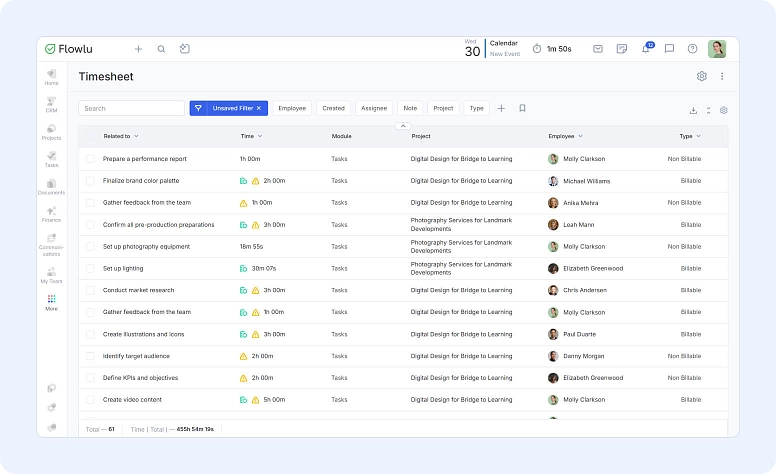Click the help question mark icon
This screenshot has height=474, width=776.
tap(692, 48)
